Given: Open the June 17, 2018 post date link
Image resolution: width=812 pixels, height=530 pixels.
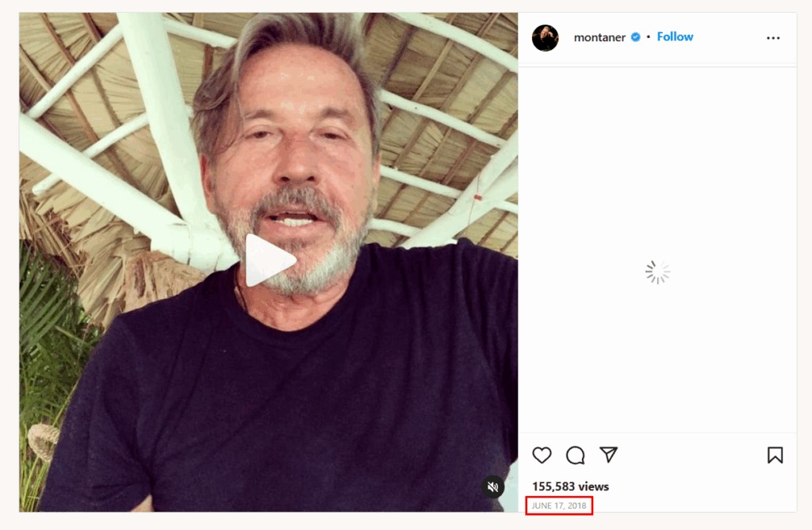Looking at the screenshot, I should pos(559,505).
